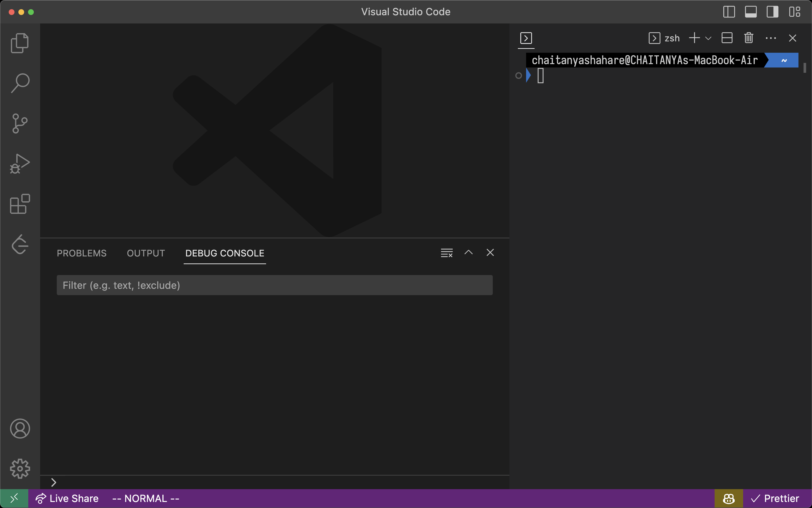Open the Search view
812x508 pixels.
20,83
